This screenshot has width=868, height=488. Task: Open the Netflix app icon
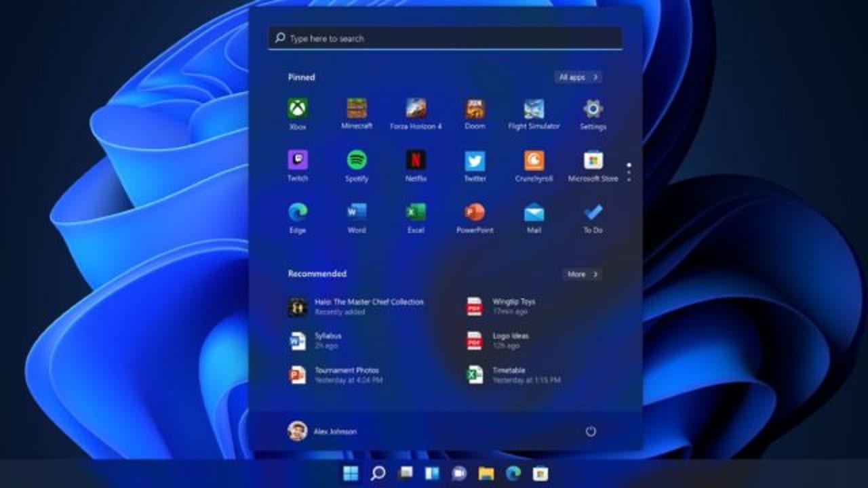coord(416,166)
